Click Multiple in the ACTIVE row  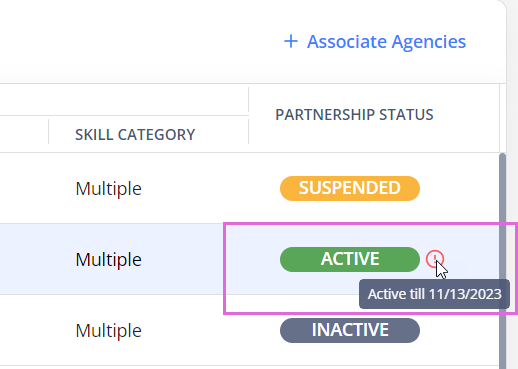108,260
